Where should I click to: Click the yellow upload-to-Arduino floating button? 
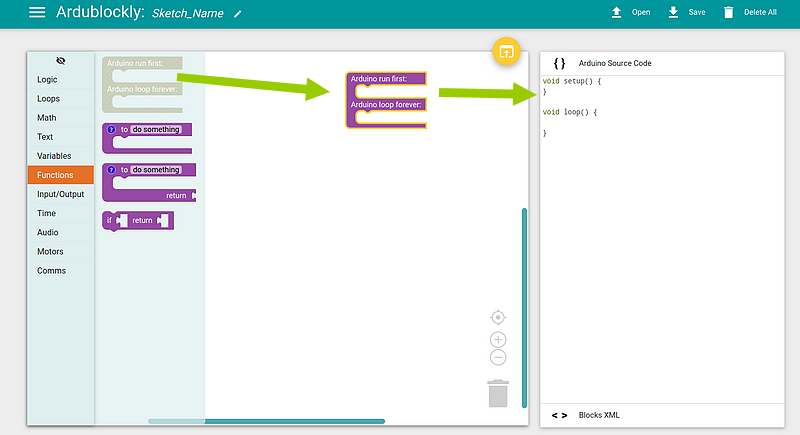coord(506,52)
